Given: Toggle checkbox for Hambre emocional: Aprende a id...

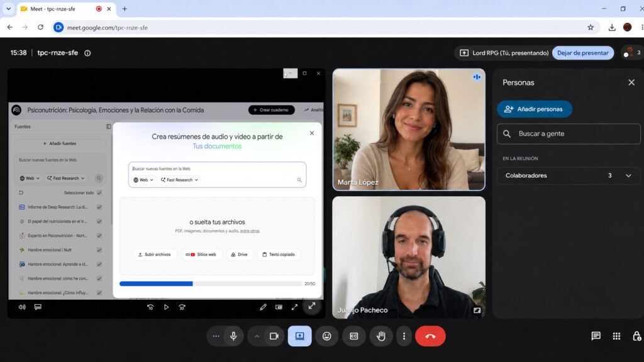Looking at the screenshot, I should pyautogui.click(x=99, y=264).
